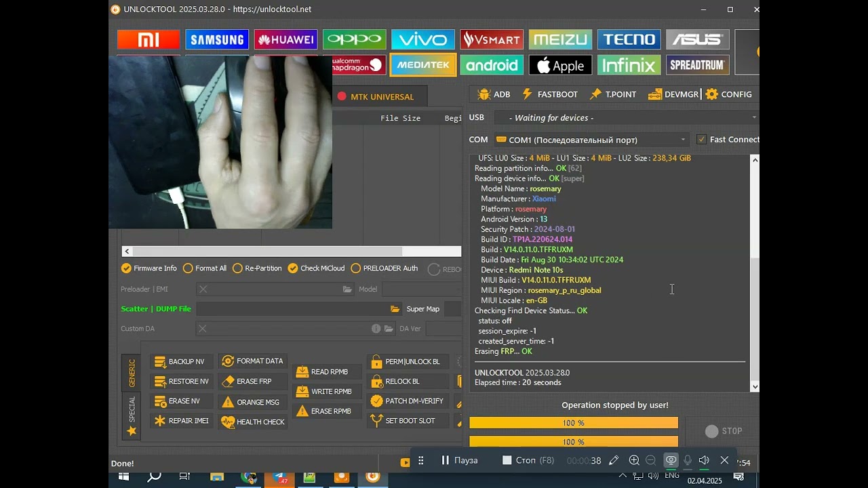Stop the recording with Стоп (F8)
The height and width of the screenshot is (488, 868).
[x=528, y=460]
